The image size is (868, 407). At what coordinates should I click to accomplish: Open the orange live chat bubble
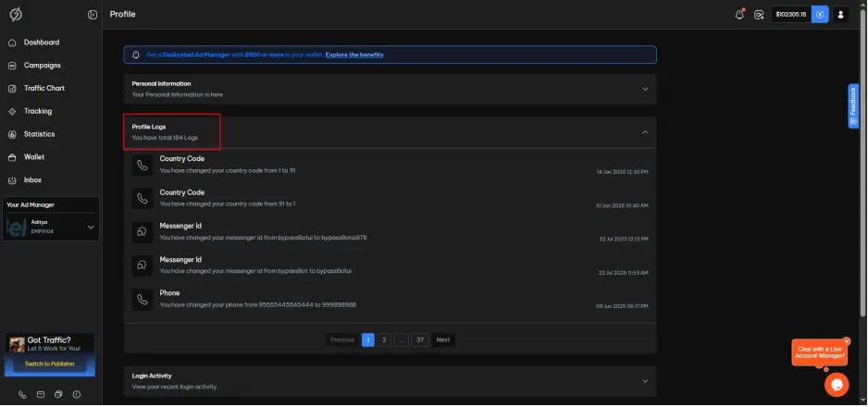tap(837, 384)
